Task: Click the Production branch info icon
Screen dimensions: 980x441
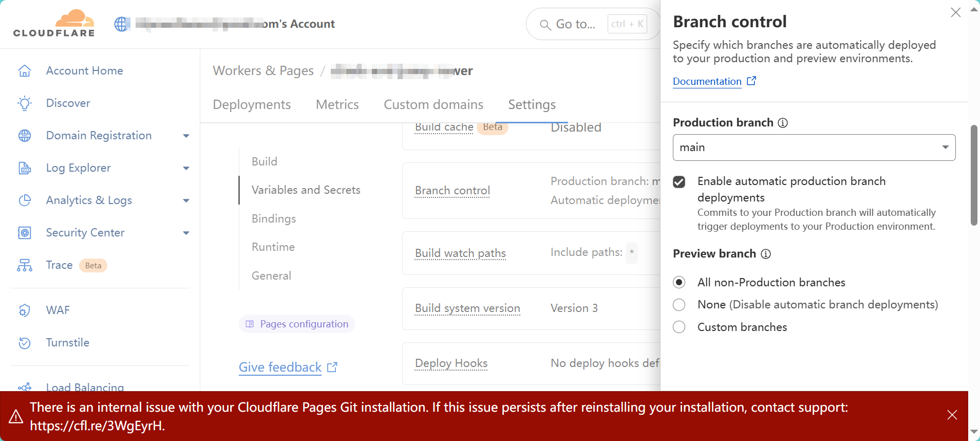Action: [x=783, y=123]
